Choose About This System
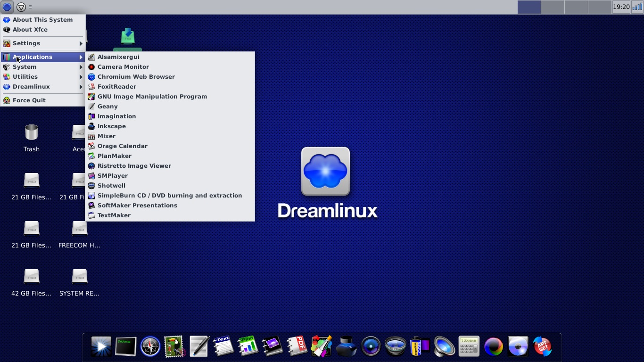 [x=43, y=20]
